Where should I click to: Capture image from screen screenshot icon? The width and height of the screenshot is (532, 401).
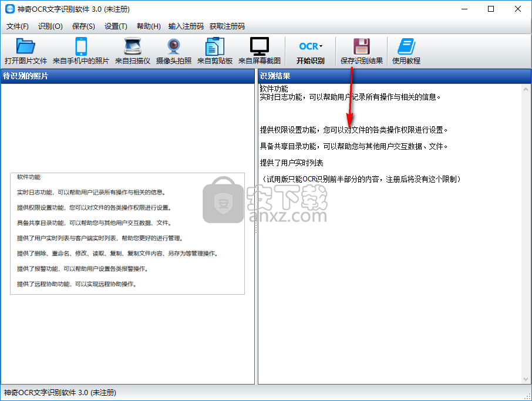pyautogui.click(x=260, y=46)
